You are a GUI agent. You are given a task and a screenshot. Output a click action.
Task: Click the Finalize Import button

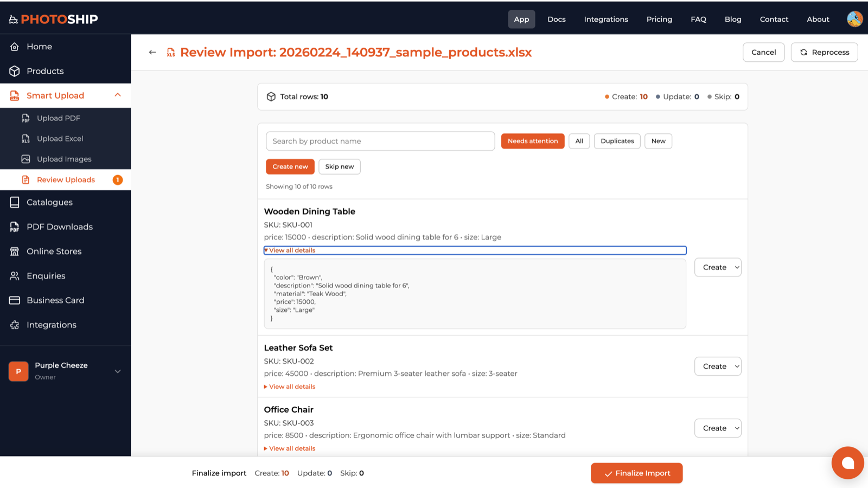pos(636,473)
